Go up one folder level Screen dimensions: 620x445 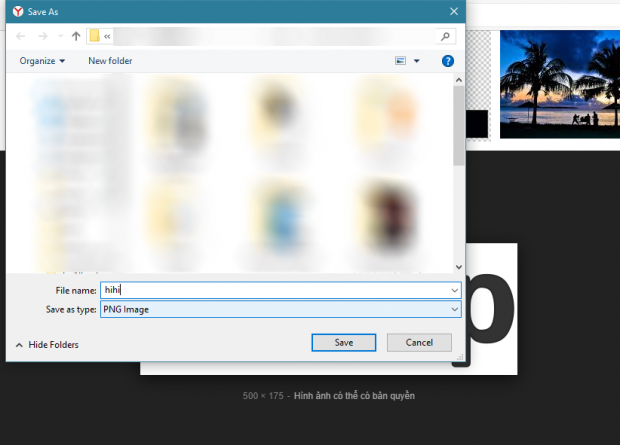[x=76, y=36]
